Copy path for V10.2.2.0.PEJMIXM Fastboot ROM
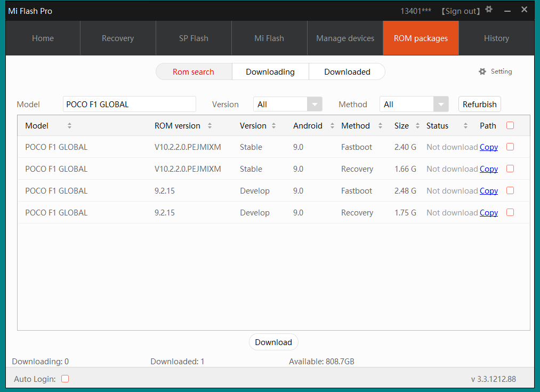The height and width of the screenshot is (392, 540). point(489,147)
